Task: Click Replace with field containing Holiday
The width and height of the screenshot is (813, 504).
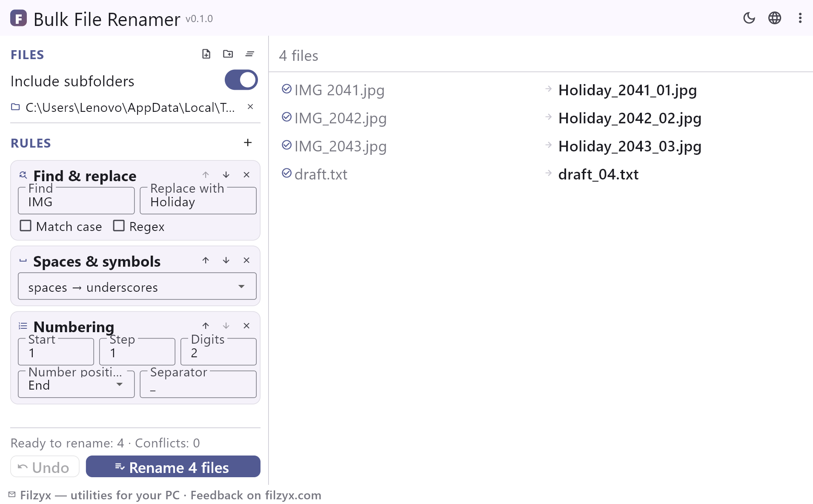Action: [198, 201]
